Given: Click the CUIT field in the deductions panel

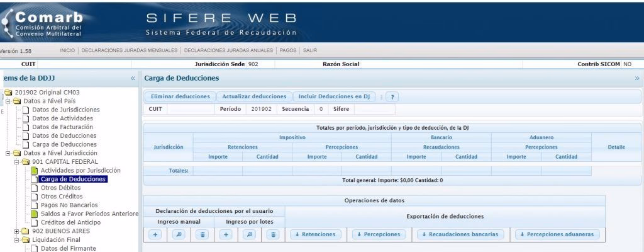Looking at the screenshot, I should click(191, 109).
